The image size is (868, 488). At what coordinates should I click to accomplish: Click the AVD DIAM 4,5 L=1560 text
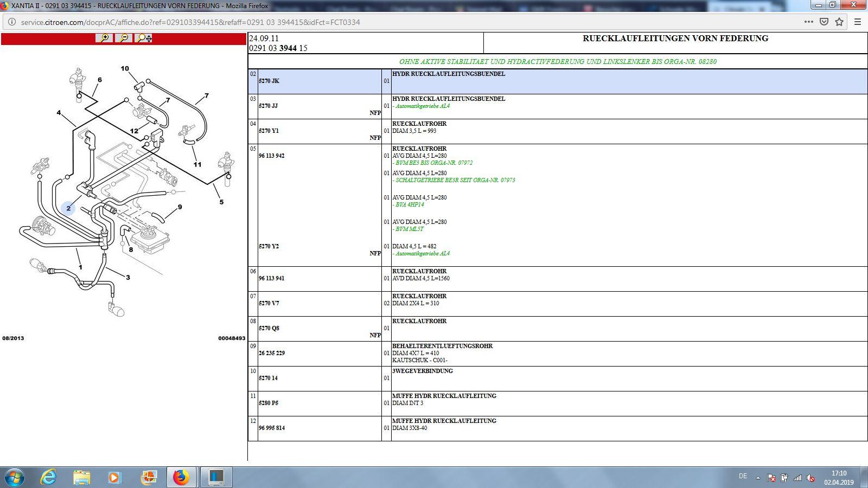pyautogui.click(x=421, y=278)
